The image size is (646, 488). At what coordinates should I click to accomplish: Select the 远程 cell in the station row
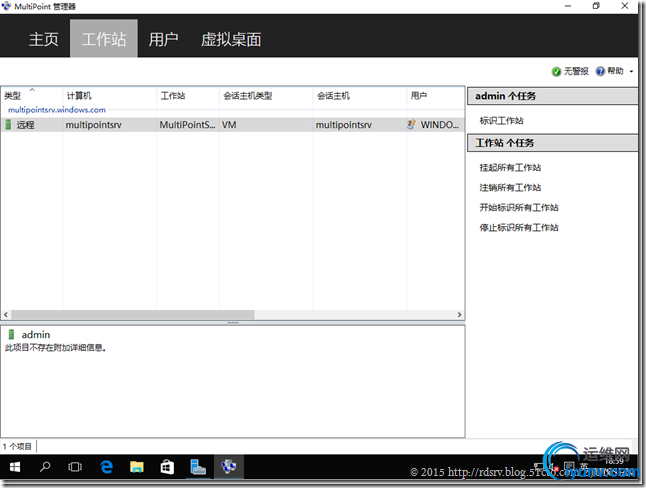(26, 125)
